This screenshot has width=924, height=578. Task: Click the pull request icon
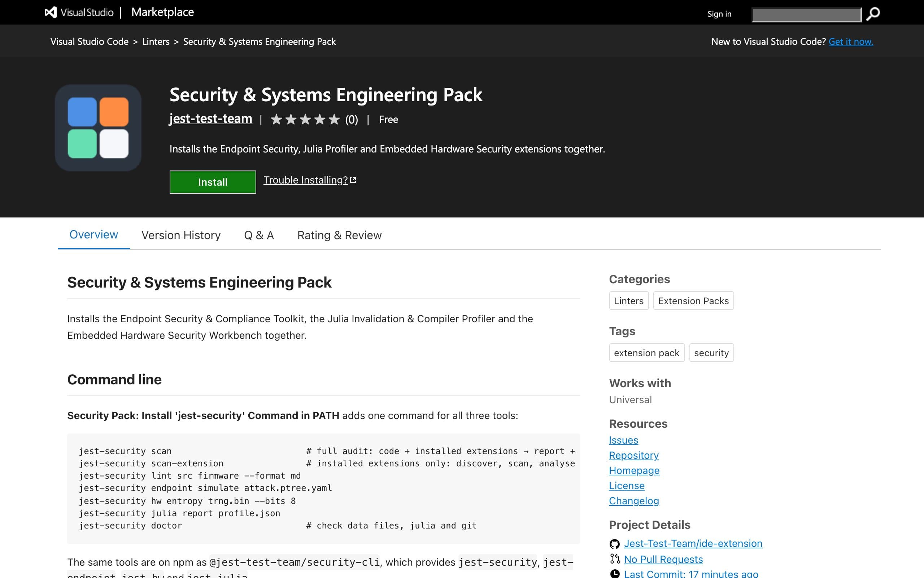tap(614, 559)
